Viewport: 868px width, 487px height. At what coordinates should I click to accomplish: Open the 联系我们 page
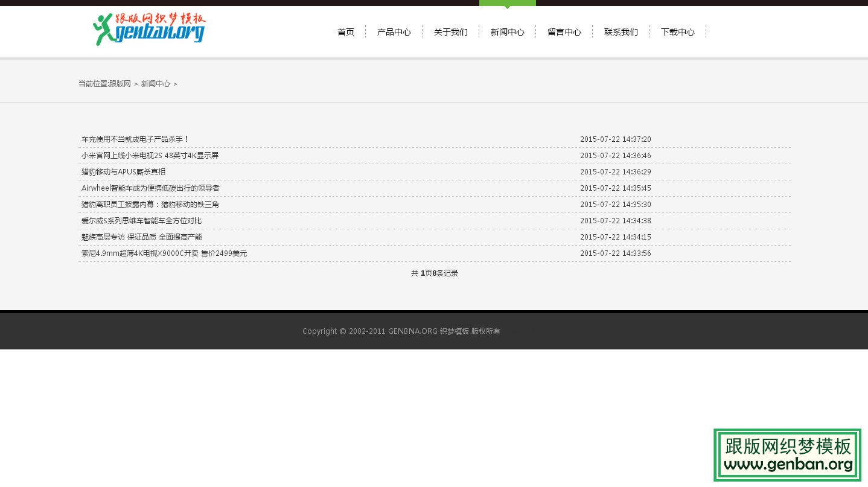click(621, 32)
